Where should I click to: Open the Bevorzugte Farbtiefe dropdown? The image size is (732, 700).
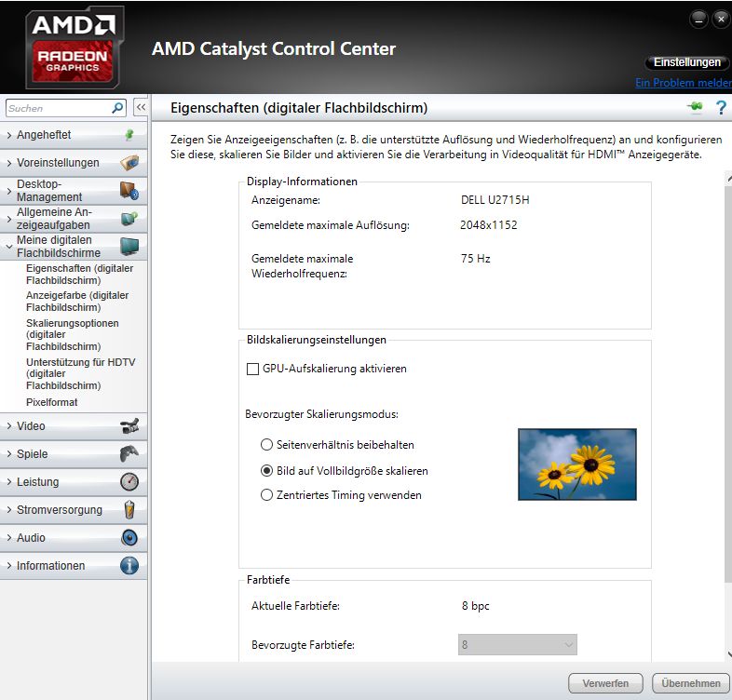pyautogui.click(x=517, y=644)
